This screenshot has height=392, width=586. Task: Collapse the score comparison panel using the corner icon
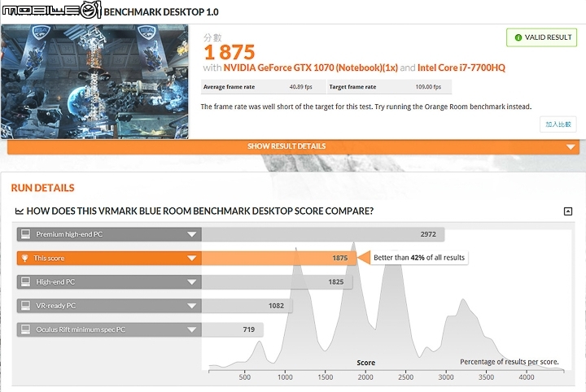click(568, 211)
